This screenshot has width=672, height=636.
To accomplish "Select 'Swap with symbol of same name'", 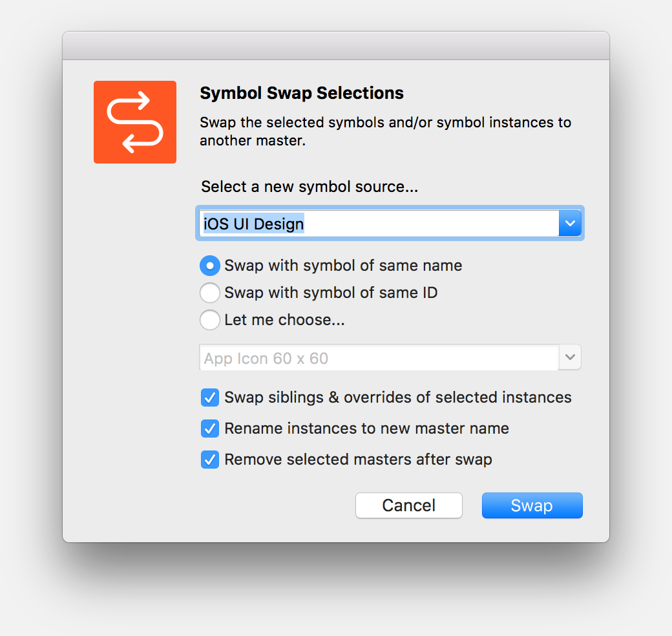I will coord(210,266).
